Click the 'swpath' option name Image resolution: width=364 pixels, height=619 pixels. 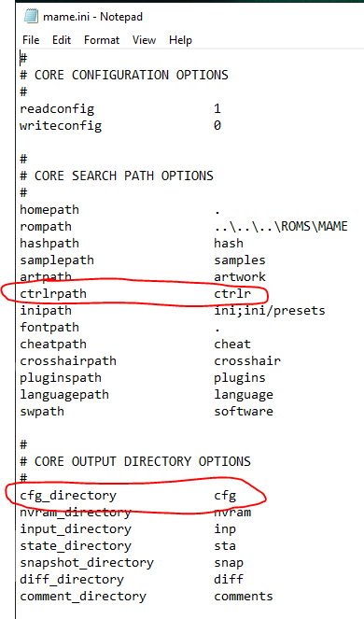[x=42, y=412]
